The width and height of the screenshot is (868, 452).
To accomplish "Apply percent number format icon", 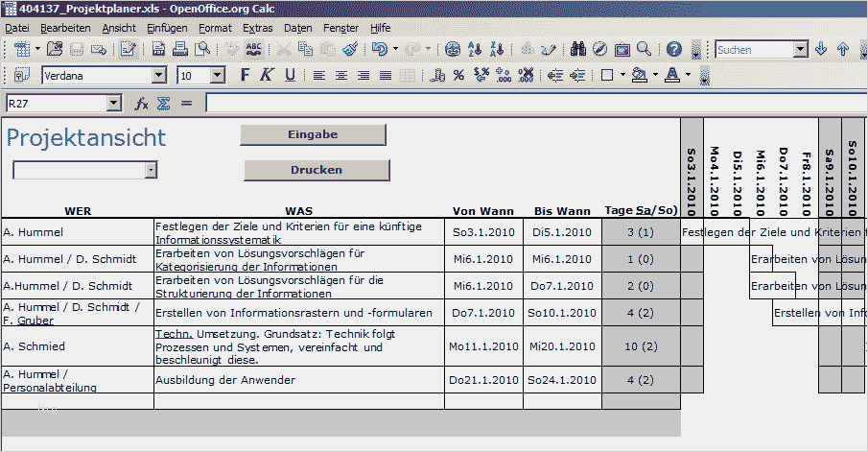I will (x=458, y=75).
